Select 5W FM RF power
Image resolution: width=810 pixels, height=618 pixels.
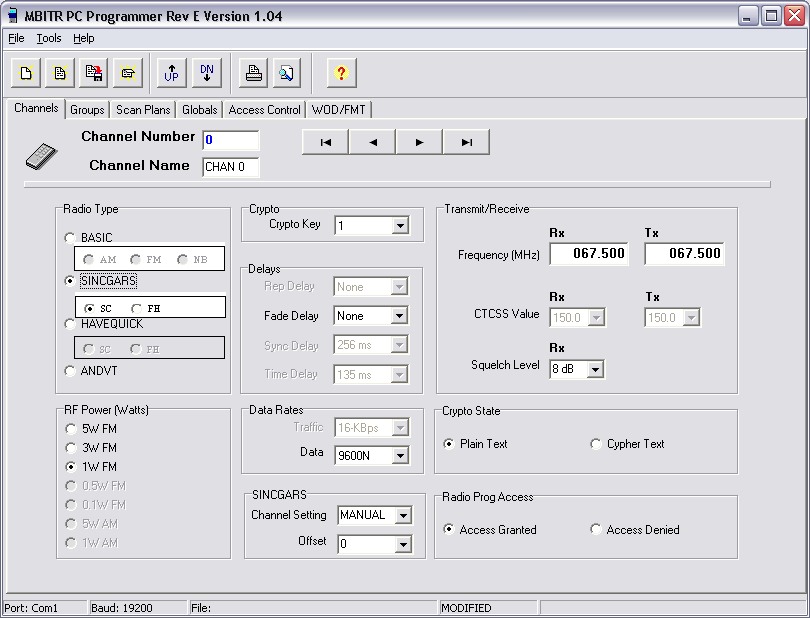click(70, 429)
